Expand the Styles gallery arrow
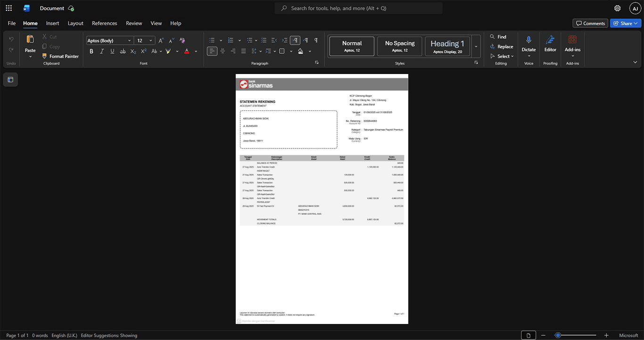 point(476,46)
